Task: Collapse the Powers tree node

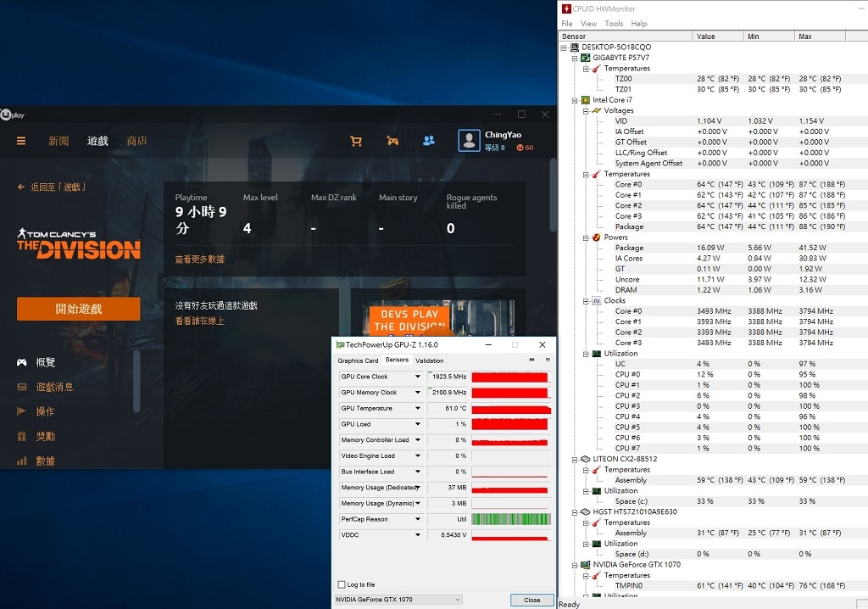Action: pos(586,237)
